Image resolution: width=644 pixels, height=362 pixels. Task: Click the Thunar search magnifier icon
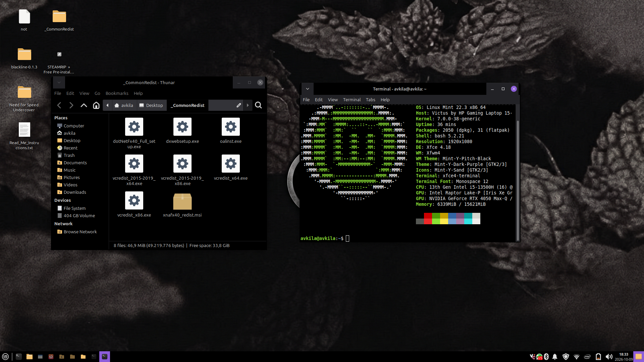point(258,105)
